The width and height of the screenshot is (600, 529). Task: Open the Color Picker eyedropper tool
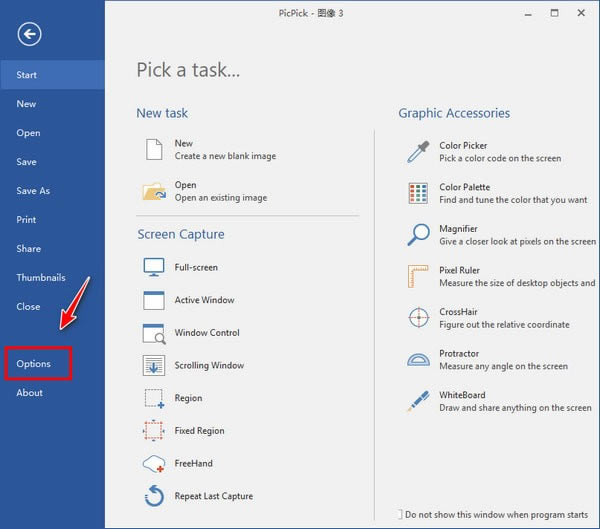click(x=417, y=152)
